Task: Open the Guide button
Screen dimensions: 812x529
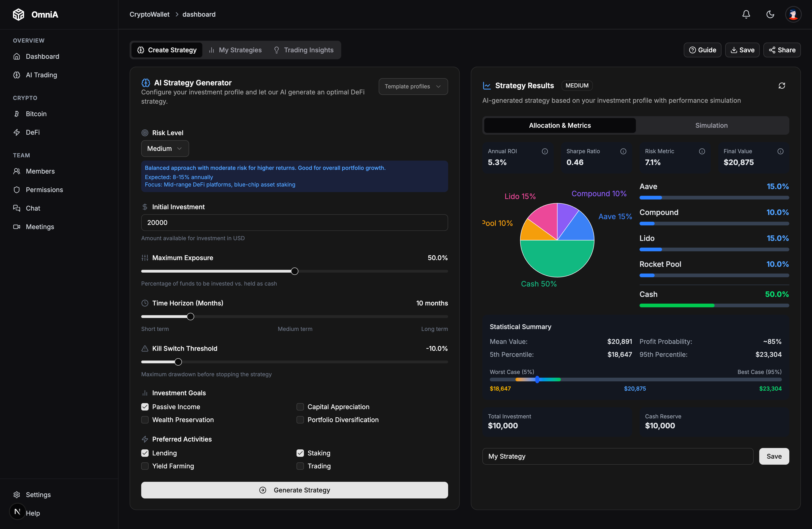Action: point(702,50)
